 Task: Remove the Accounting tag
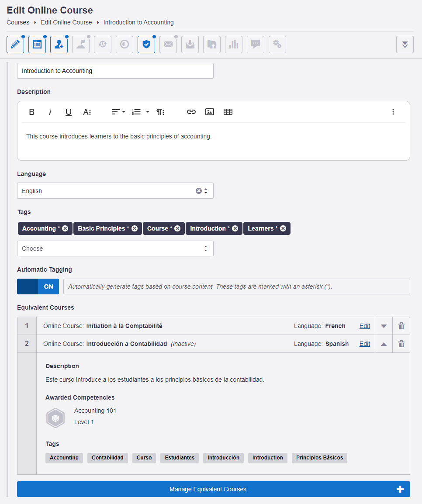click(64, 228)
